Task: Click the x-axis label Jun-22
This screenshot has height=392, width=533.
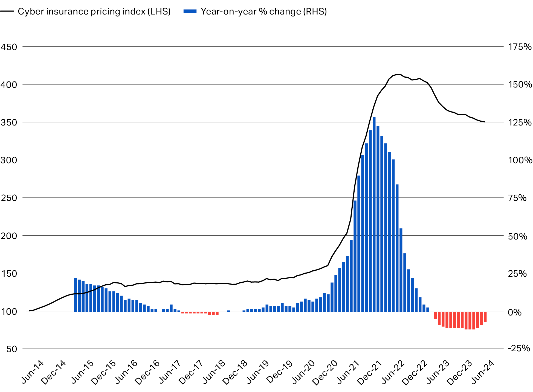Action: 393,372
